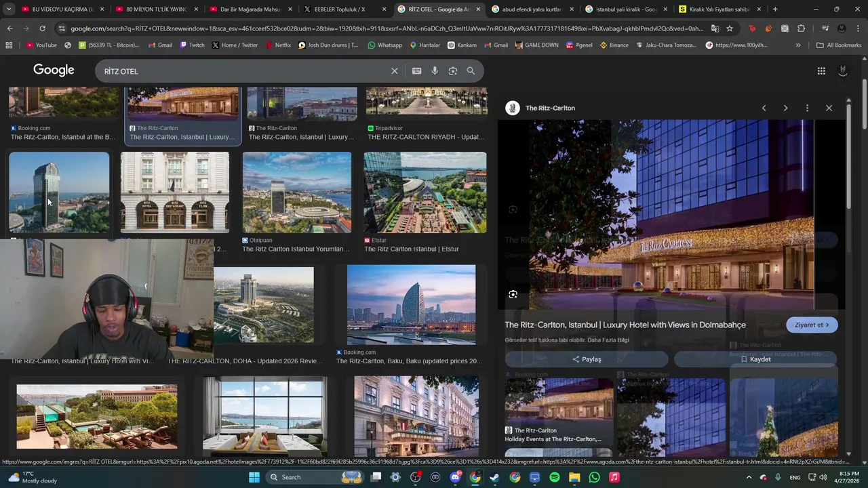Image resolution: width=868 pixels, height=488 pixels.
Task: Open the All Bookmarks folder
Action: click(839, 45)
